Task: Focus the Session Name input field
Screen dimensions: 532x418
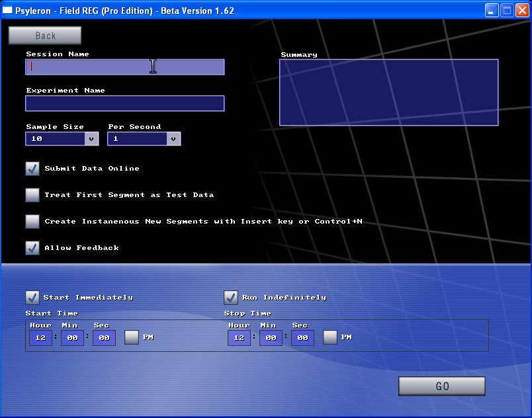Action: coord(125,67)
